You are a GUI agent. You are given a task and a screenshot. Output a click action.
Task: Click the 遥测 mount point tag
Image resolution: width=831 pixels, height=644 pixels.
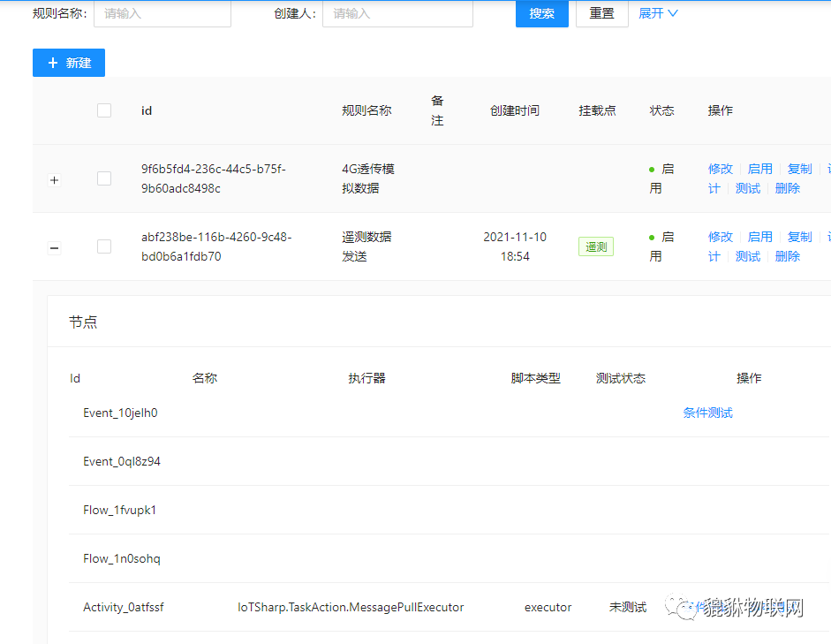(595, 246)
